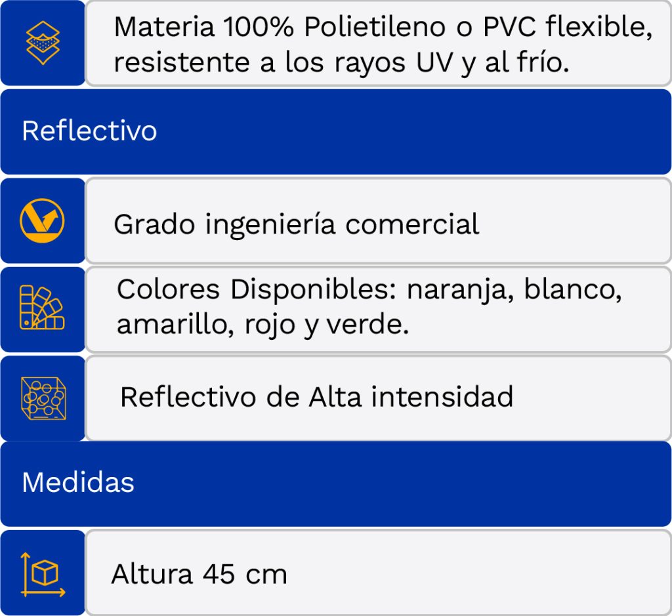Click the word comercial
This screenshot has height=616, width=672.
point(412,224)
